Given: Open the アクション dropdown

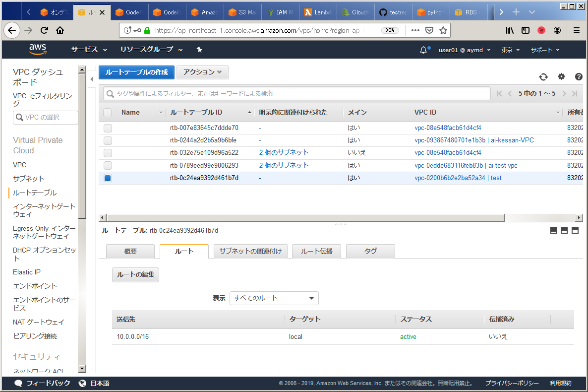Looking at the screenshot, I should [x=202, y=72].
